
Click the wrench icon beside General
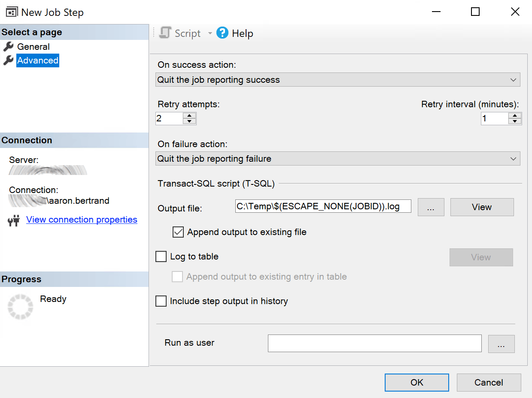(8, 47)
